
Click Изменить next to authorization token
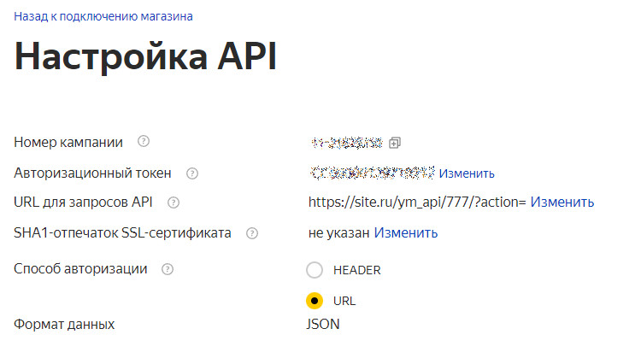tap(467, 173)
